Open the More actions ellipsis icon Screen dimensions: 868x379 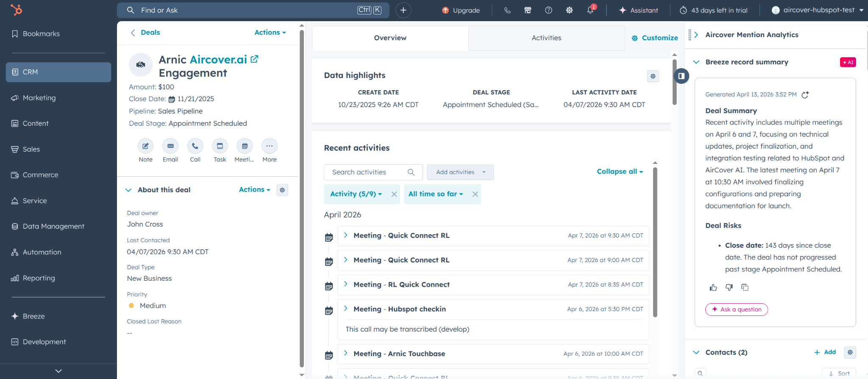270,146
